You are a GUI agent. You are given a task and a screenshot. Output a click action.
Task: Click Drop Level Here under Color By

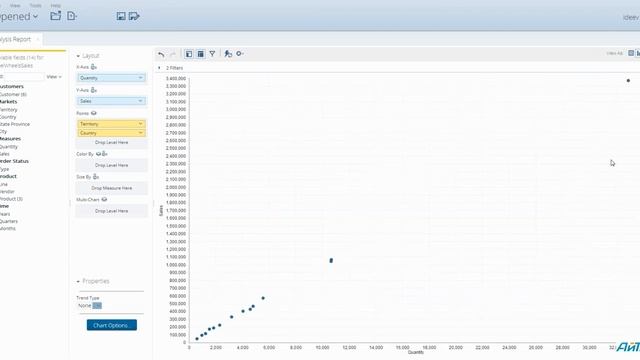pyautogui.click(x=111, y=165)
